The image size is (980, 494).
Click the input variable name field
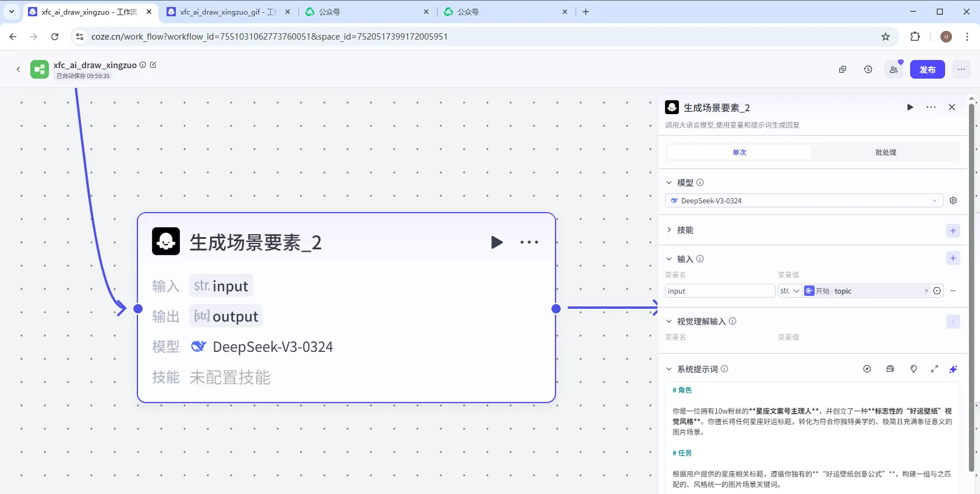(719, 291)
